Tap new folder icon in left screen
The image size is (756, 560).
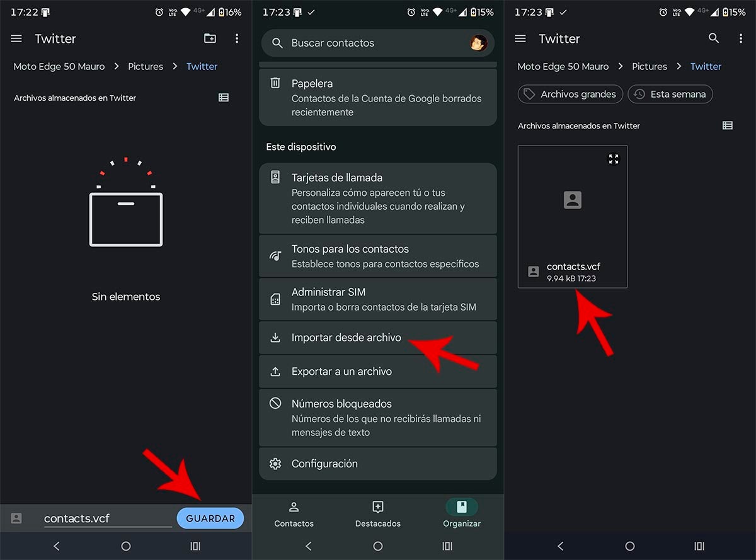coord(210,38)
